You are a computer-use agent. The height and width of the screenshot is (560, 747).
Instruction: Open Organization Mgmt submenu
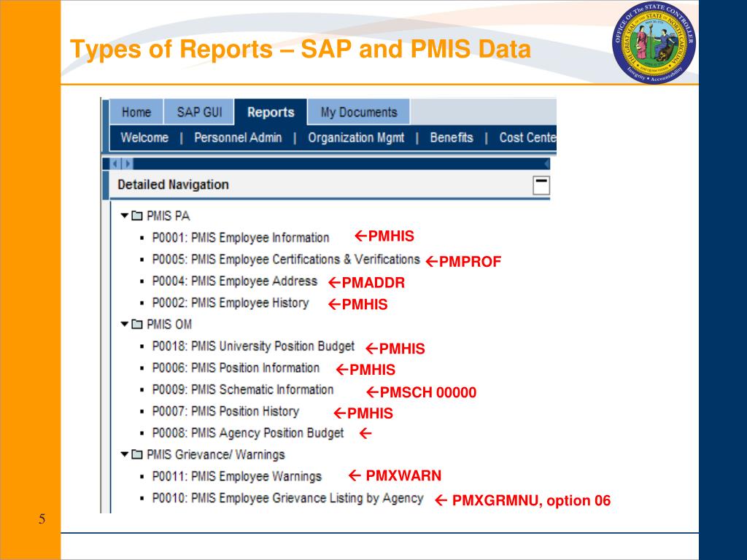356,138
